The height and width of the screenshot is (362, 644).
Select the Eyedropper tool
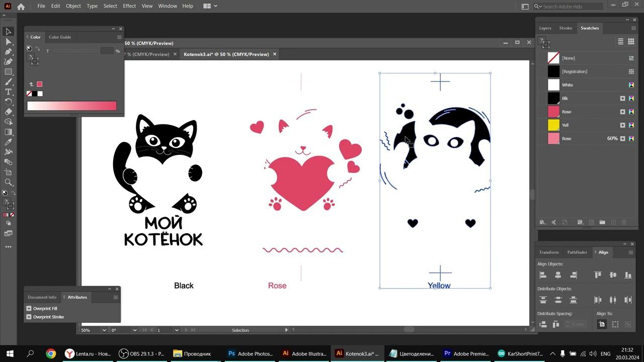9,142
